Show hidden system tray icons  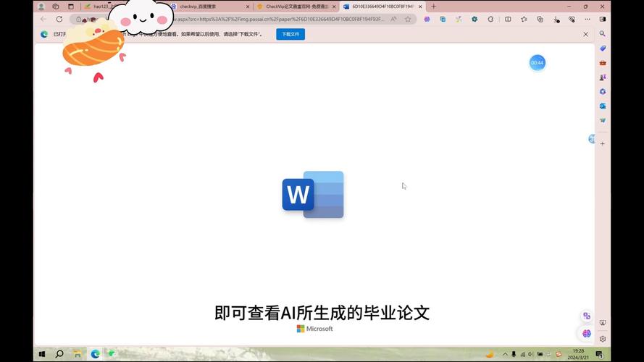[505, 354]
